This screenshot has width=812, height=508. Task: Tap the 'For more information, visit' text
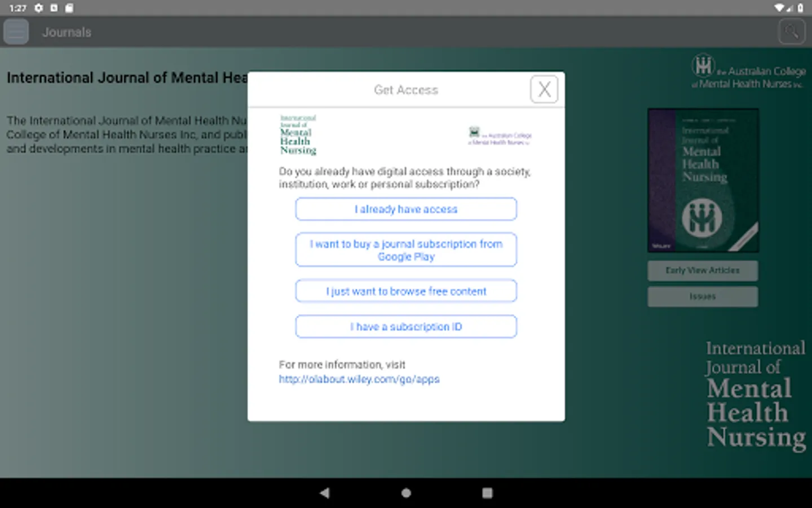click(342, 365)
